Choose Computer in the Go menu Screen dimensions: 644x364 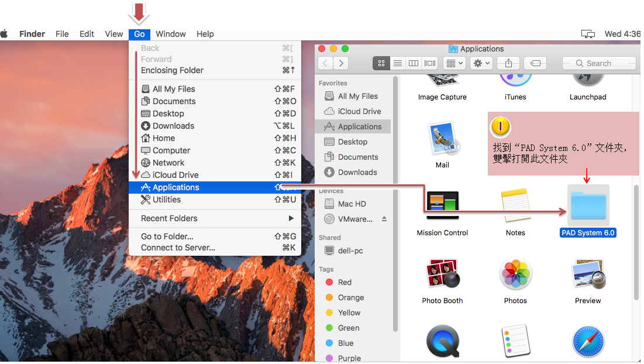pyautogui.click(x=215, y=150)
